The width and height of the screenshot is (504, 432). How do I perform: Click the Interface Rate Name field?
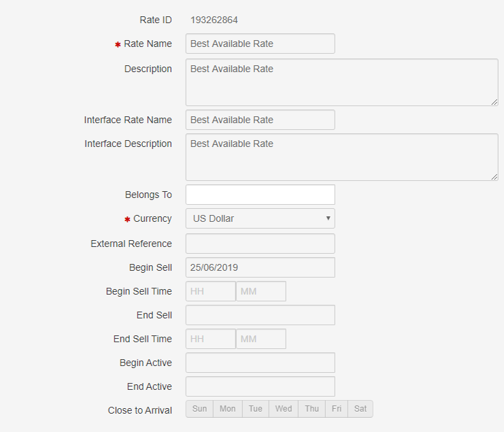point(261,120)
